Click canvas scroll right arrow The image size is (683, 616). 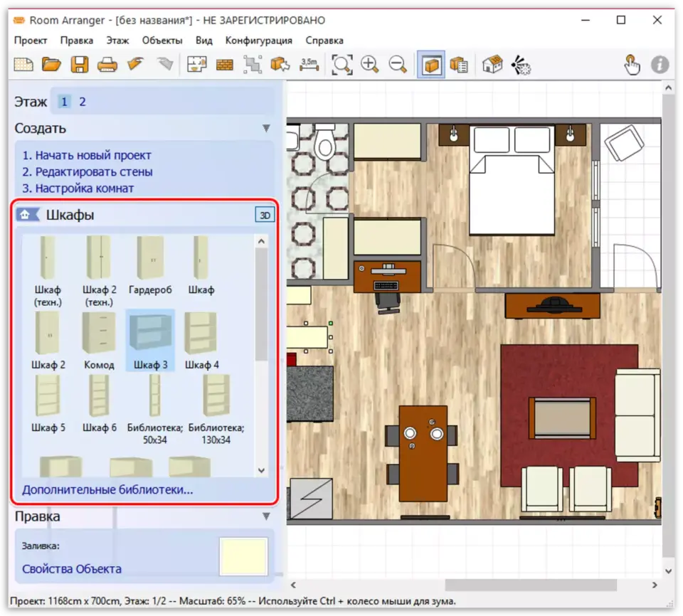pos(655,585)
